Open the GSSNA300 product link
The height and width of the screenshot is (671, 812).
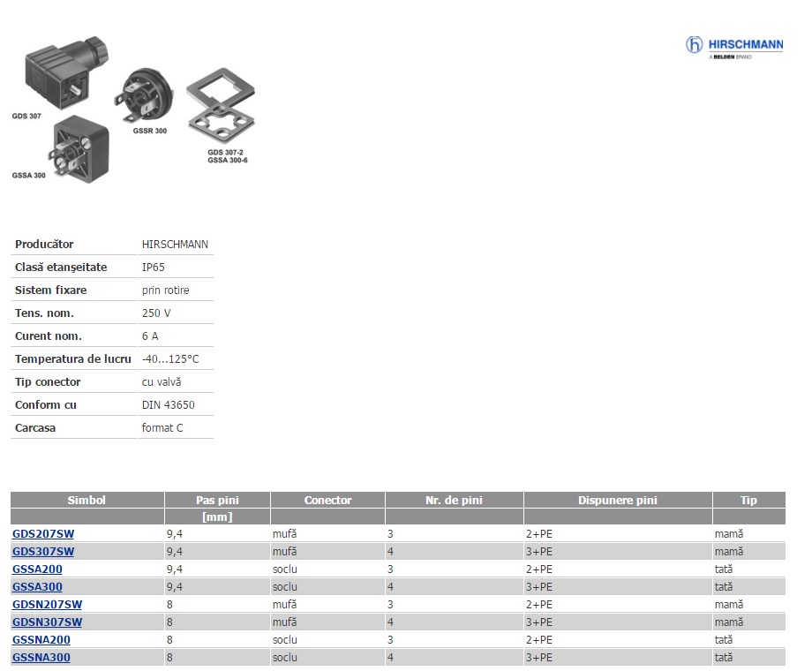41,658
